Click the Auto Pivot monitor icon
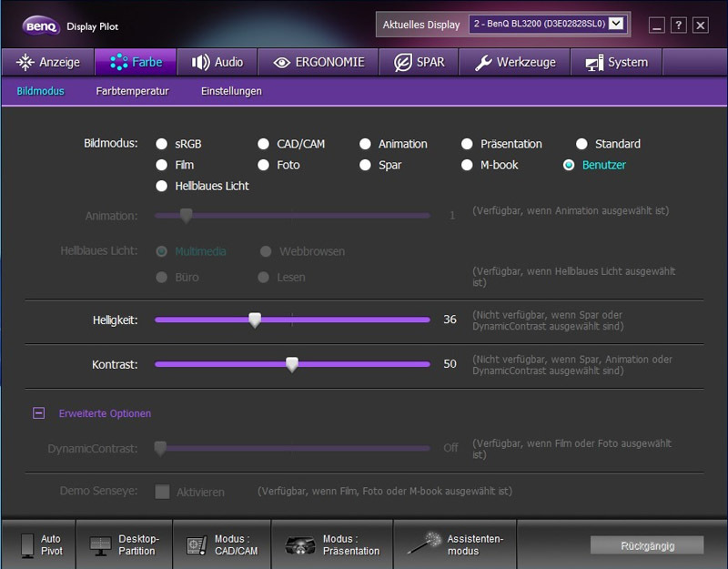Image resolution: width=728 pixels, height=569 pixels. (27, 545)
